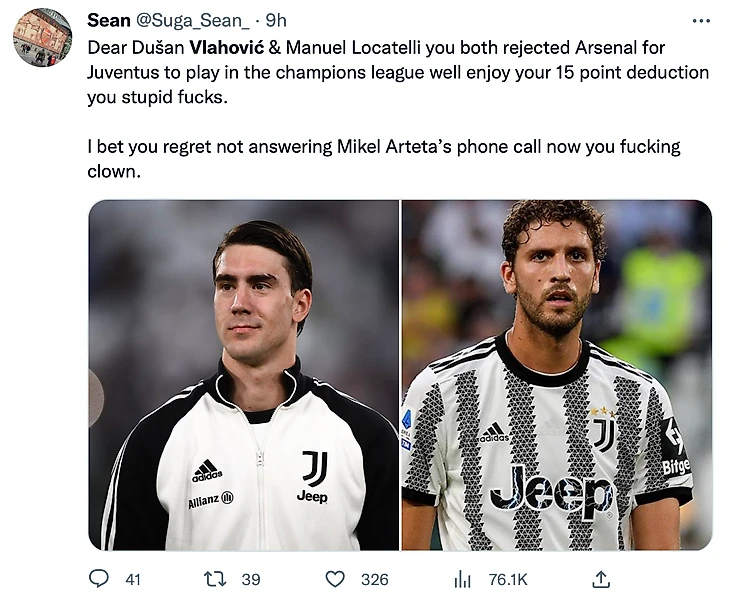This screenshot has width=730, height=595.
Task: Expand the right photo of the player in a striped jersey
Action: (557, 375)
